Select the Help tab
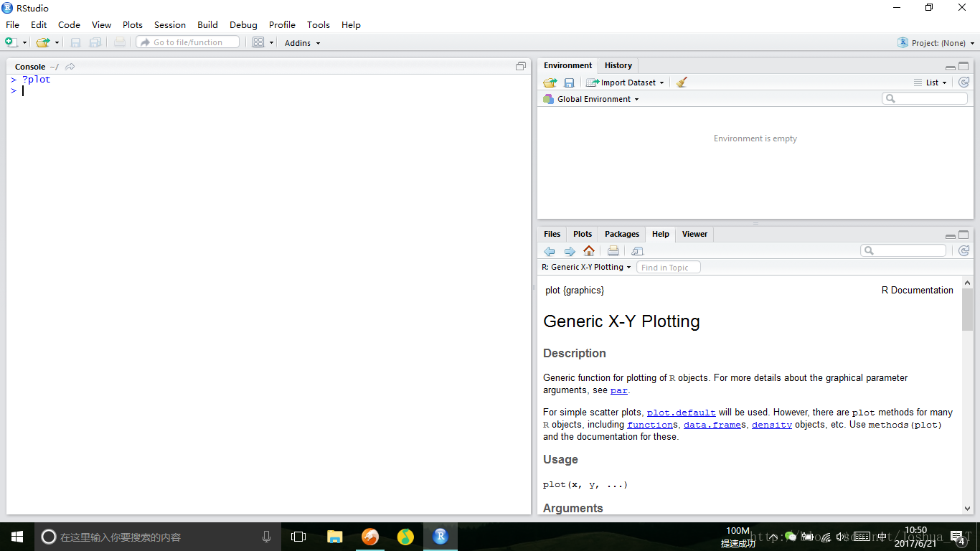980x551 pixels. tap(660, 234)
